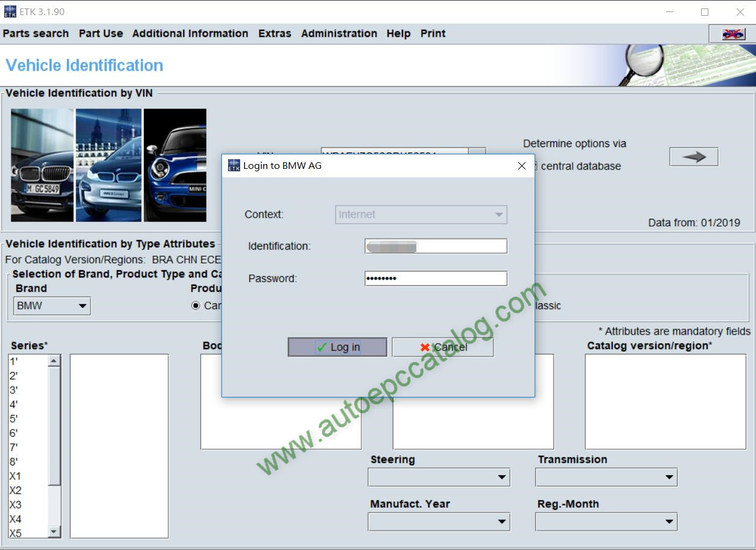Open the Additional Information menu
The image size is (756, 550).
[x=190, y=34]
